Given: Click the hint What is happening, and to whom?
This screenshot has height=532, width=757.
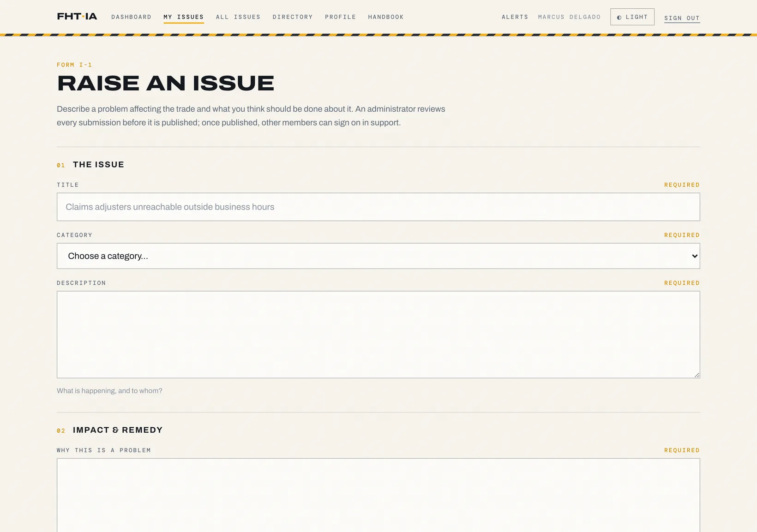Looking at the screenshot, I should click(109, 391).
